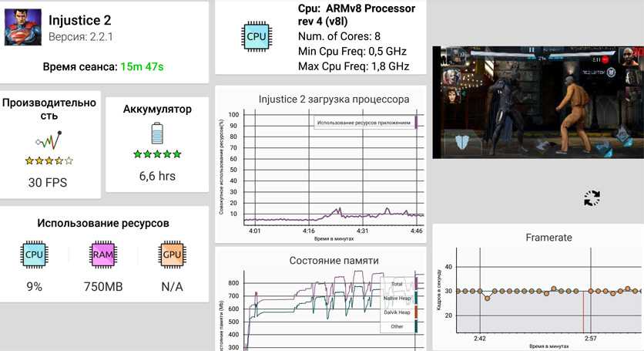Open the Injustice 2 gameplay screenshot

tap(537, 102)
